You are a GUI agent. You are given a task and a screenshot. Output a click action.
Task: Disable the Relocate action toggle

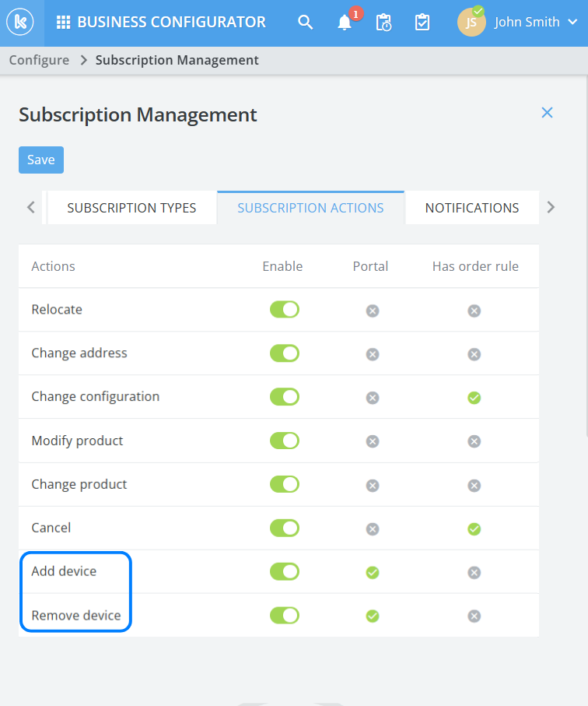click(x=284, y=310)
